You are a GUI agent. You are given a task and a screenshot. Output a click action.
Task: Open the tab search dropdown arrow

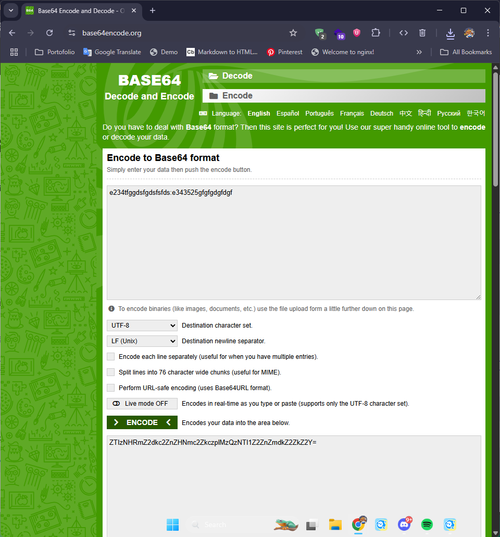pyautogui.click(x=11, y=11)
